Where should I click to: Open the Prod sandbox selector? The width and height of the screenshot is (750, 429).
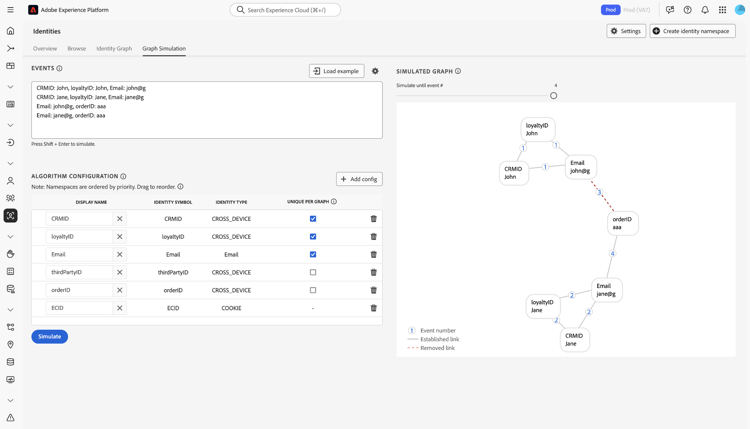[x=610, y=10]
